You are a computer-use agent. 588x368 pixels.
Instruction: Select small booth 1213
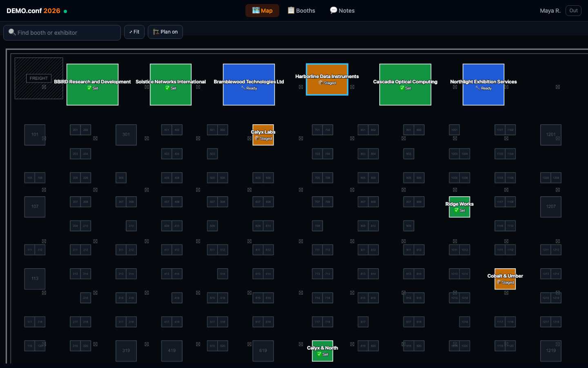pyautogui.click(x=546, y=274)
